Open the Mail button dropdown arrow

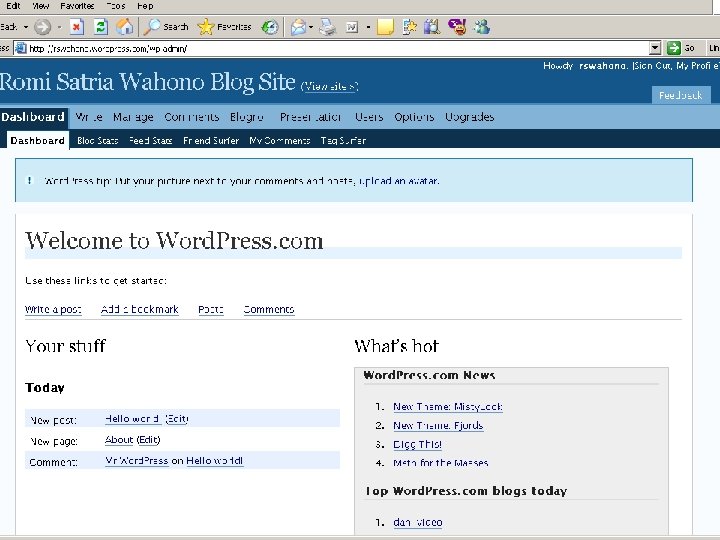click(x=311, y=27)
